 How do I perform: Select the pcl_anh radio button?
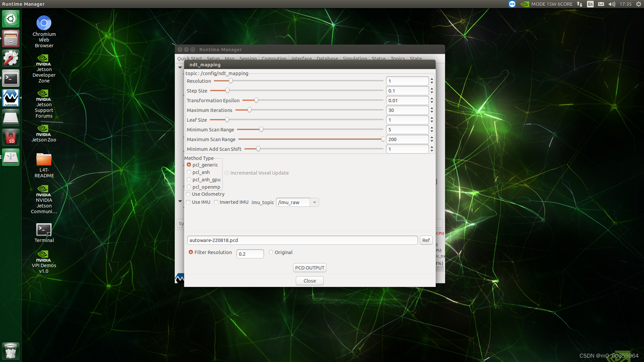click(x=189, y=172)
